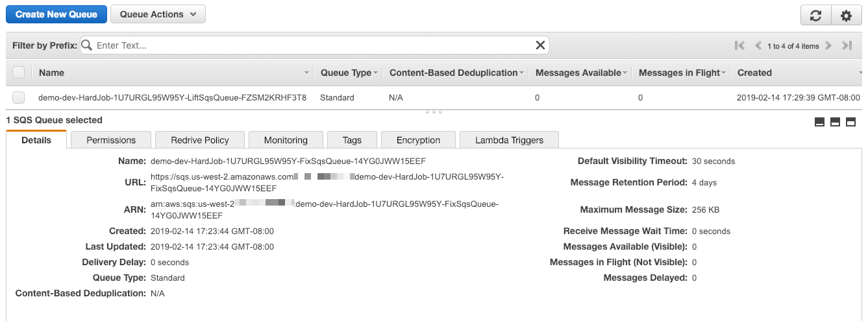Click the N/A value in the table row
The width and height of the screenshot is (868, 321).
[x=396, y=98]
